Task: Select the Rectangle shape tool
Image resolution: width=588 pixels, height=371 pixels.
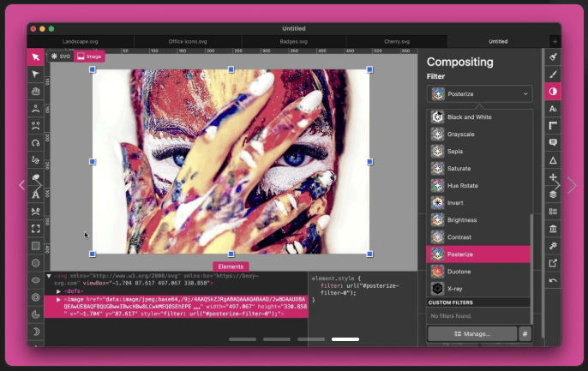Action: [x=36, y=246]
